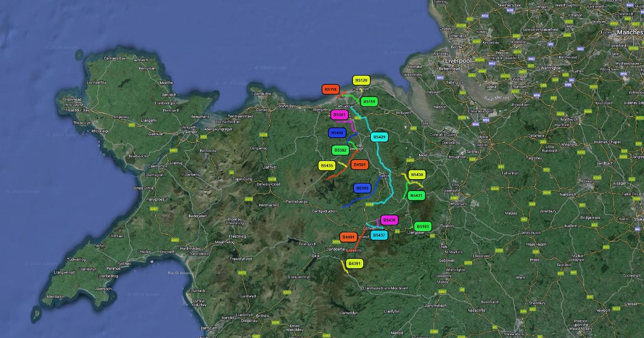Select the Beaumaris label
The height and width of the screenshot is (338, 644).
click(200, 116)
